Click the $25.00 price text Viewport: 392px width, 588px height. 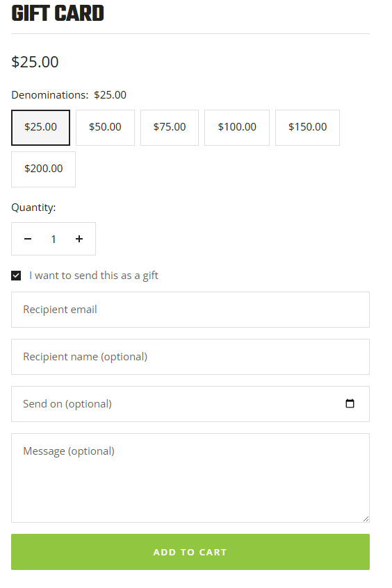[35, 62]
